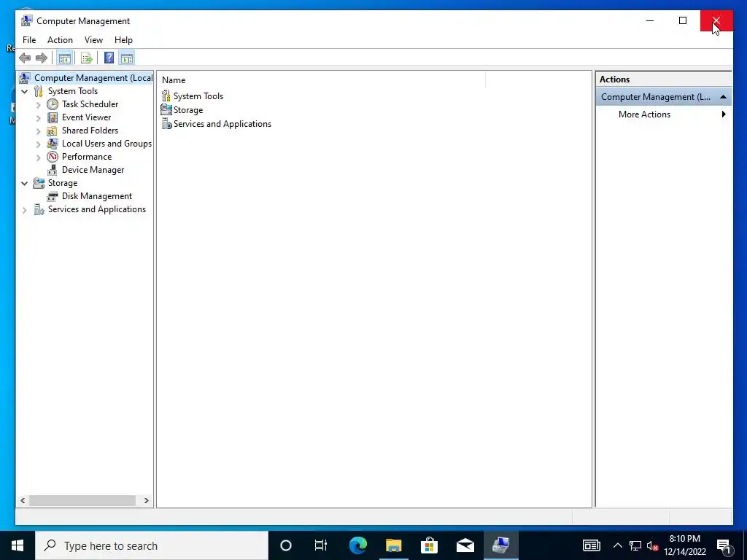
Task: Open File Explorer from the taskbar
Action: coord(393,545)
